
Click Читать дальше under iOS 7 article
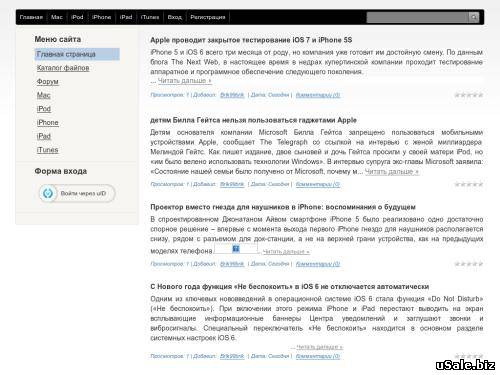tap(184, 81)
